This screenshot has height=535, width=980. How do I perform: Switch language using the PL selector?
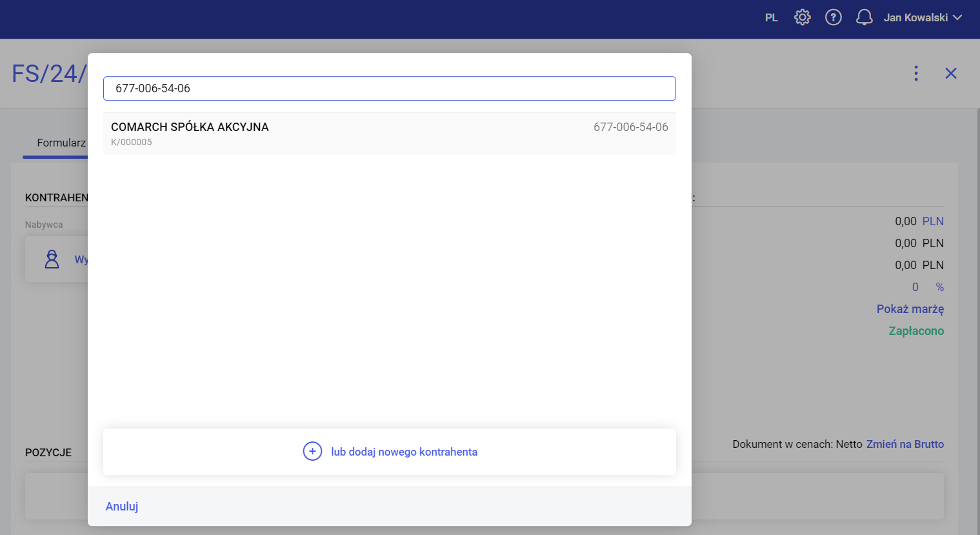point(771,18)
